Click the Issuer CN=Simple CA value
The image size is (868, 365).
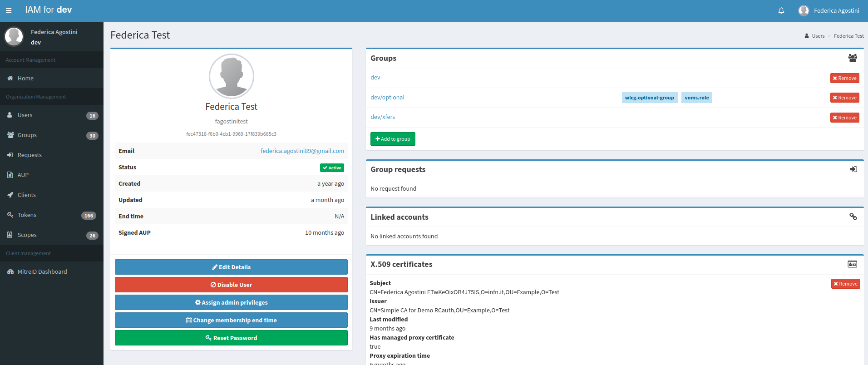[x=439, y=310]
